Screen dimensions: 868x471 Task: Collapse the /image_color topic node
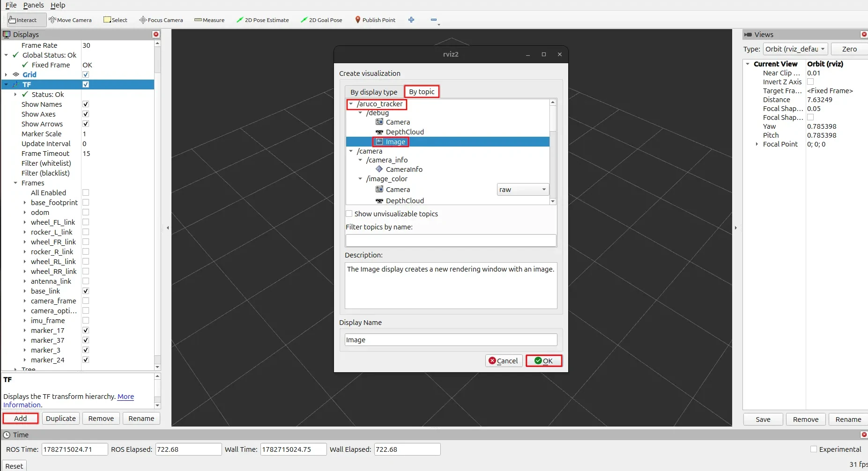tap(360, 179)
